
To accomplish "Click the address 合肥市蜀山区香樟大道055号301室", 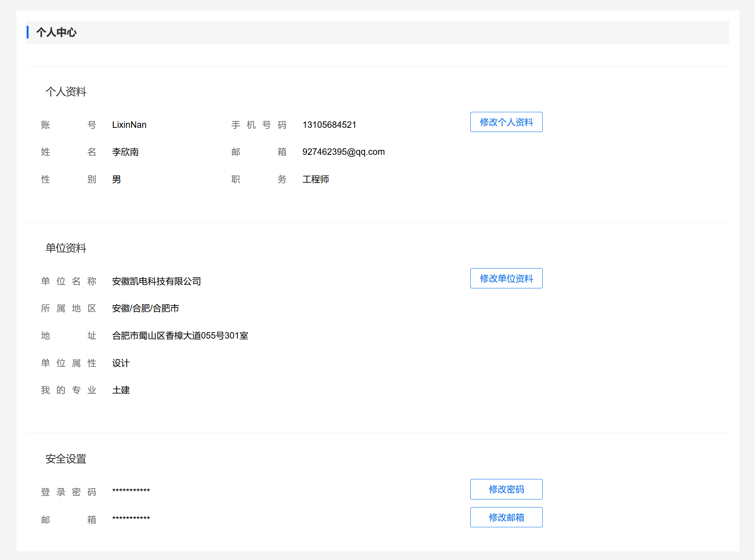I will 180,336.
